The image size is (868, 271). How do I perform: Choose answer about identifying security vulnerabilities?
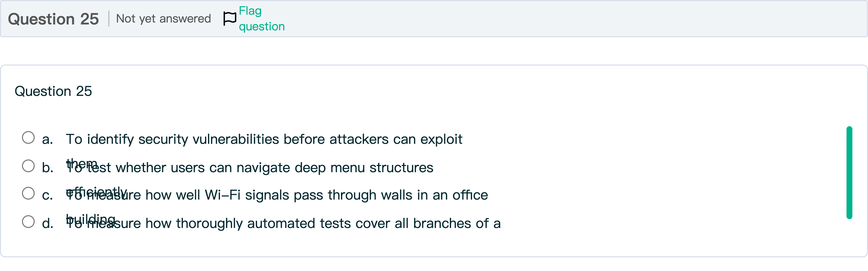[264, 139]
